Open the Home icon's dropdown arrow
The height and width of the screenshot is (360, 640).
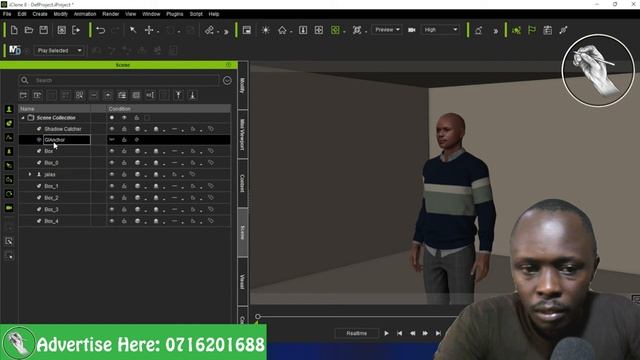291,31
